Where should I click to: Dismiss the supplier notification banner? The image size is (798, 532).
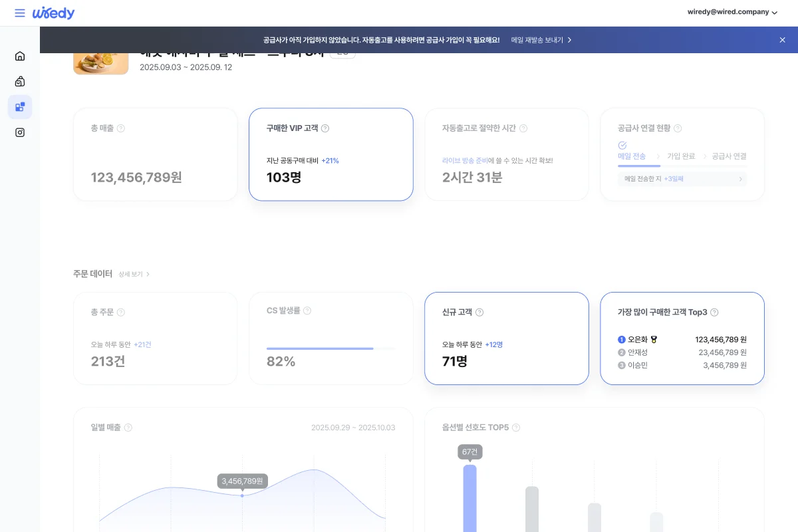(782, 40)
